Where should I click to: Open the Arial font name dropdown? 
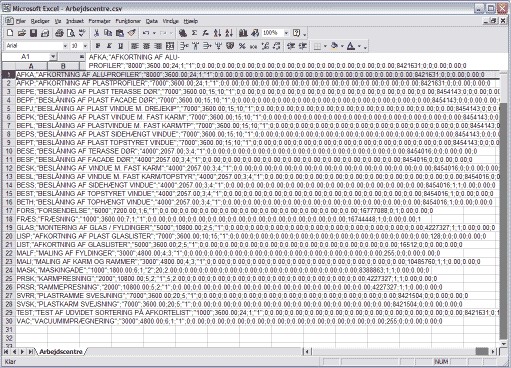tap(65, 46)
